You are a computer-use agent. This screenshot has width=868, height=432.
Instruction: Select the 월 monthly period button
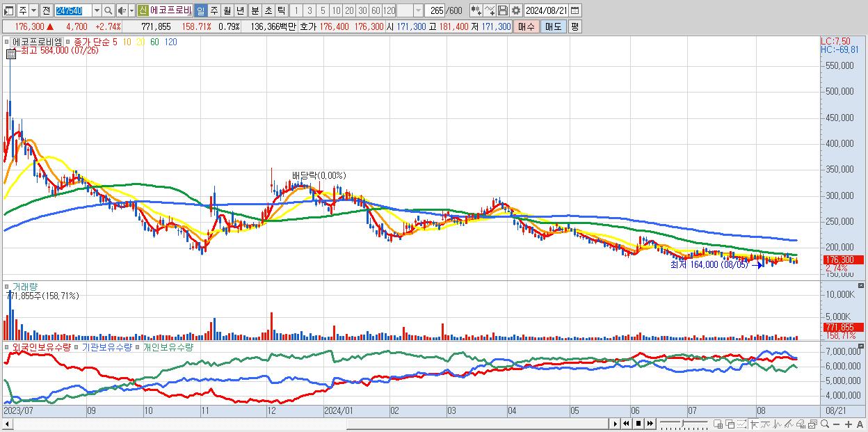click(227, 10)
